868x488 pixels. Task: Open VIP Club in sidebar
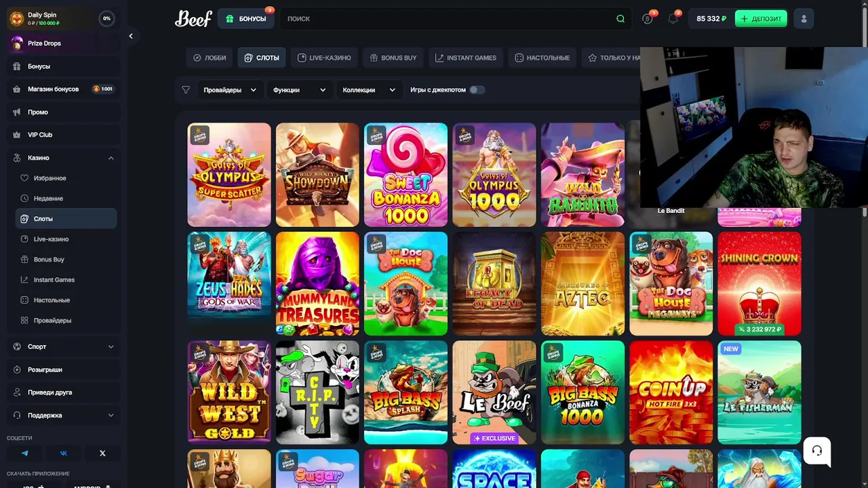[64, 135]
